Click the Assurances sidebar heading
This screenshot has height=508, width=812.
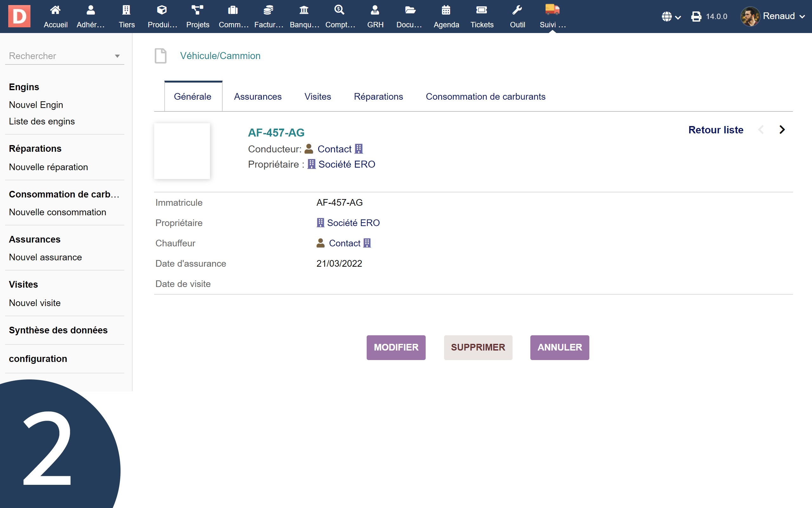pos(35,239)
